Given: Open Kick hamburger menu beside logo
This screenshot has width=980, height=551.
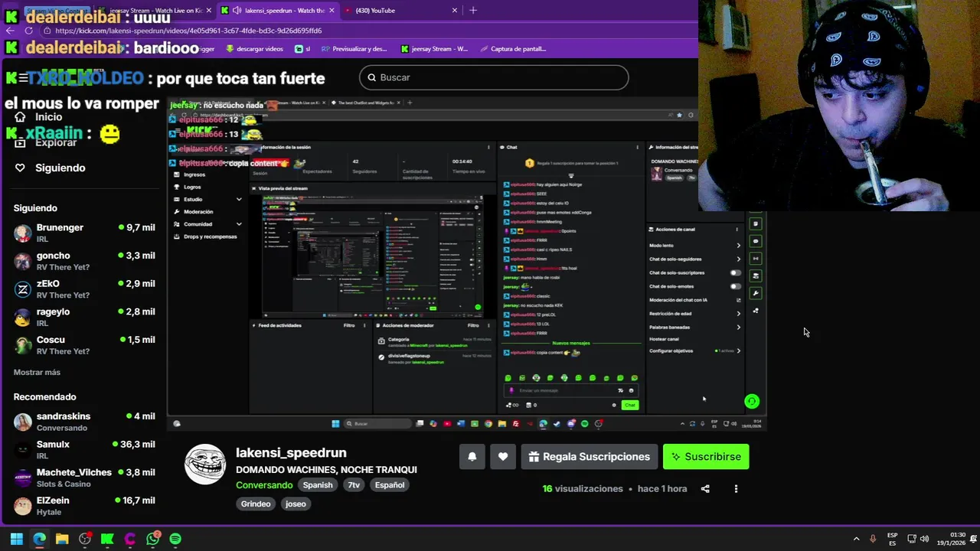Looking at the screenshot, I should [23, 78].
